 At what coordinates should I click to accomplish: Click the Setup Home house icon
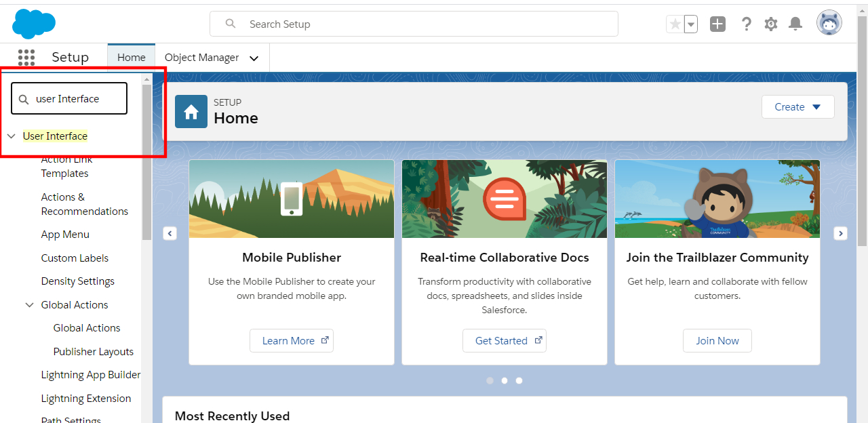coord(191,111)
